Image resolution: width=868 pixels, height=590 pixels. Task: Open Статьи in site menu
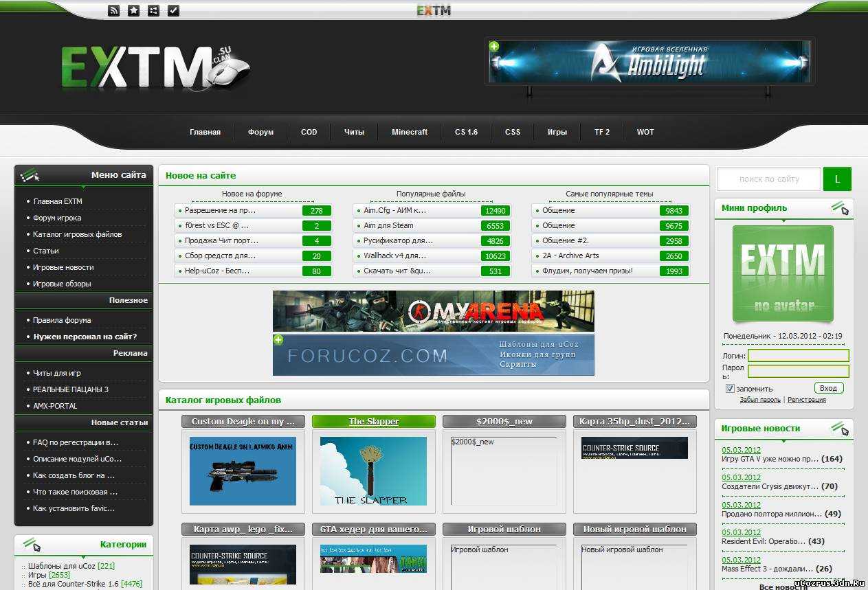coord(46,251)
